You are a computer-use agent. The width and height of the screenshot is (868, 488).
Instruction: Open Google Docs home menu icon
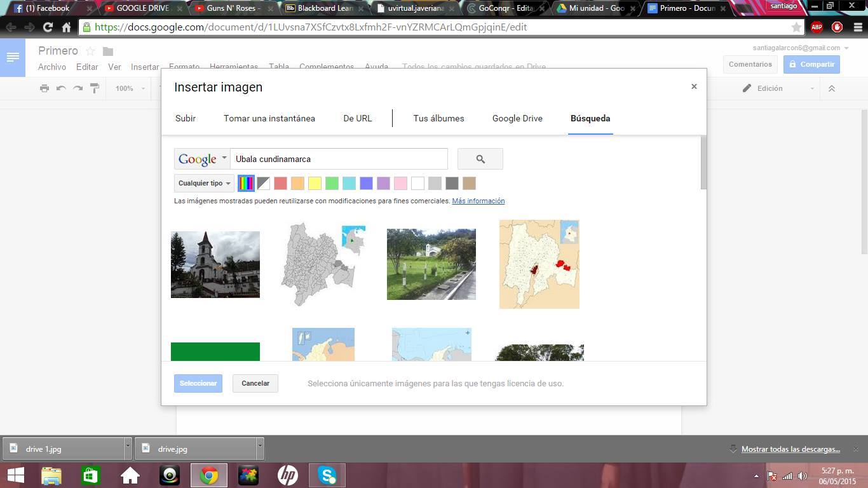(x=13, y=57)
